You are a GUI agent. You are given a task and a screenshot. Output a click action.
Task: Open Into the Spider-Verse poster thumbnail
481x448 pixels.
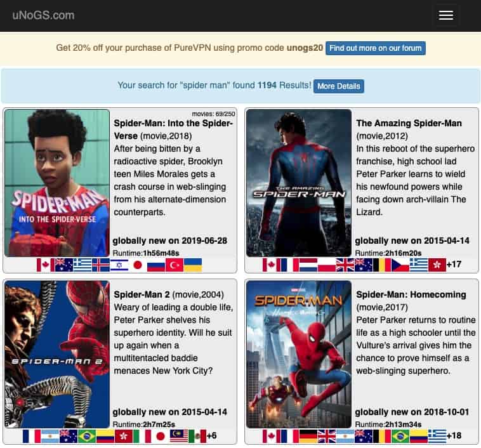point(58,183)
